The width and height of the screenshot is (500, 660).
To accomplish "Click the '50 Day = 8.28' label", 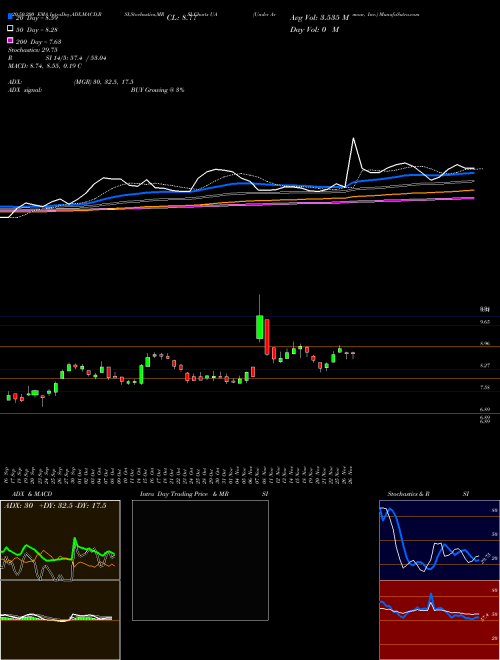I will coord(37,29).
